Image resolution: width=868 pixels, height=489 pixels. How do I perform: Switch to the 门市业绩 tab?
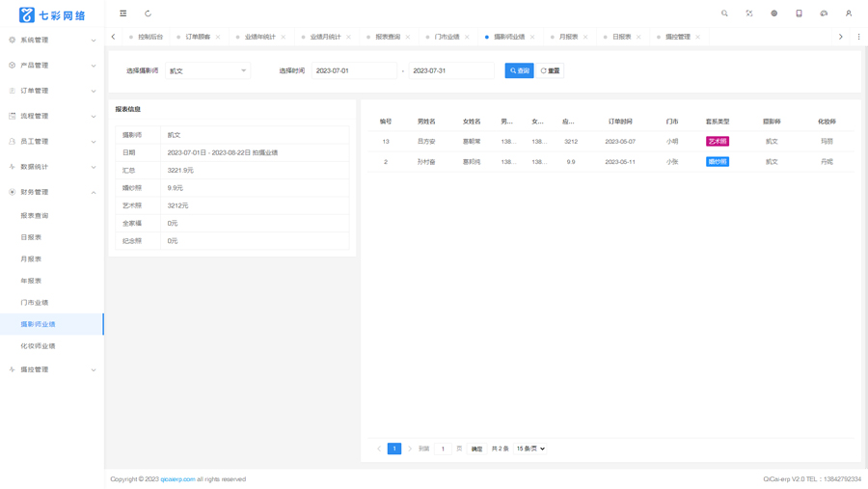tap(447, 37)
